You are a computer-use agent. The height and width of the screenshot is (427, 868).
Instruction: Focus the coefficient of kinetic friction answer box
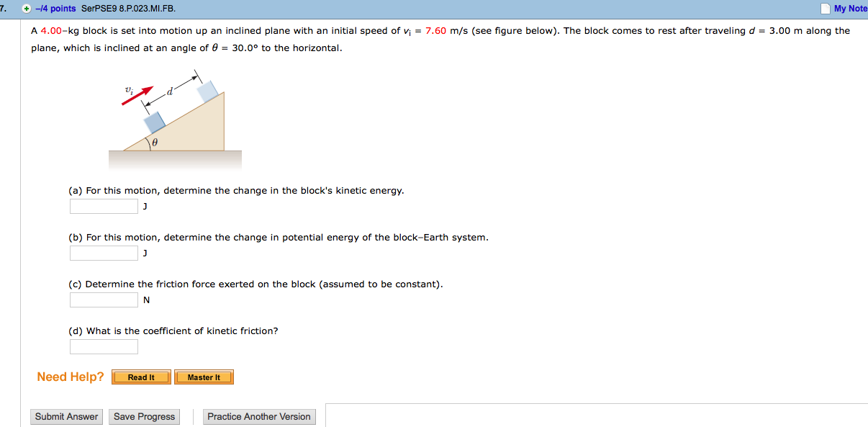[104, 347]
